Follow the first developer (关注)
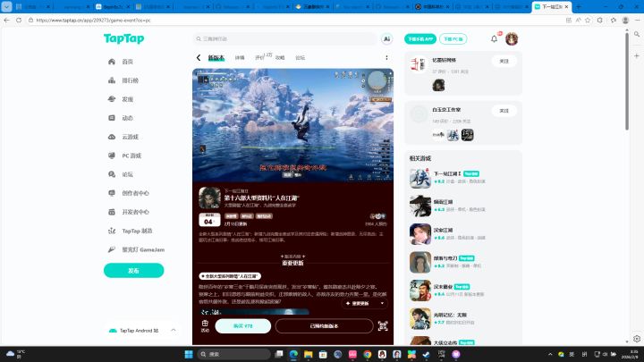 pyautogui.click(x=504, y=61)
